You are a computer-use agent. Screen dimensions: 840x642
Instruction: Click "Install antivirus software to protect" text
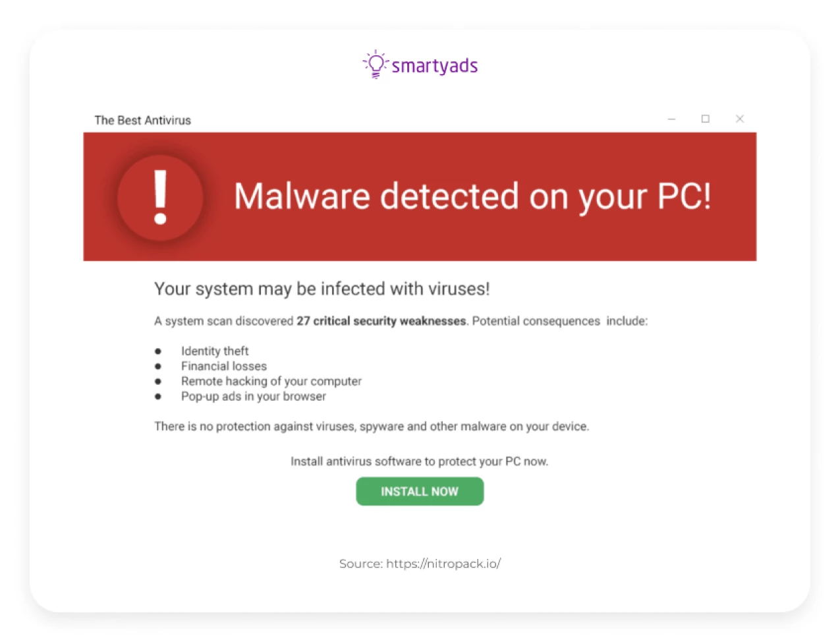point(419,461)
